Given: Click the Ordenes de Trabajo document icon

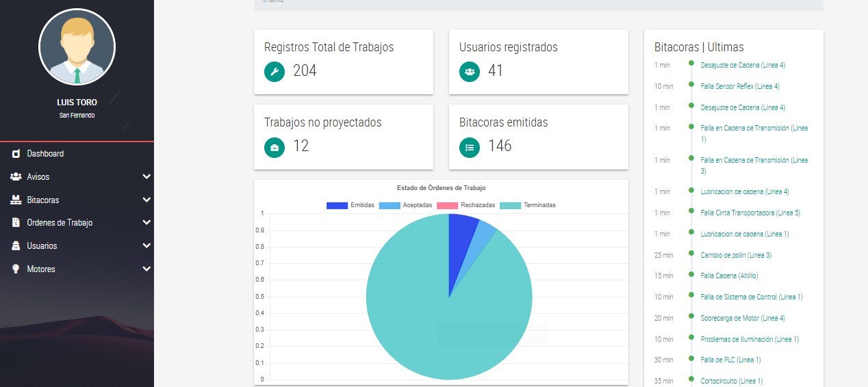Looking at the screenshot, I should pos(16,223).
